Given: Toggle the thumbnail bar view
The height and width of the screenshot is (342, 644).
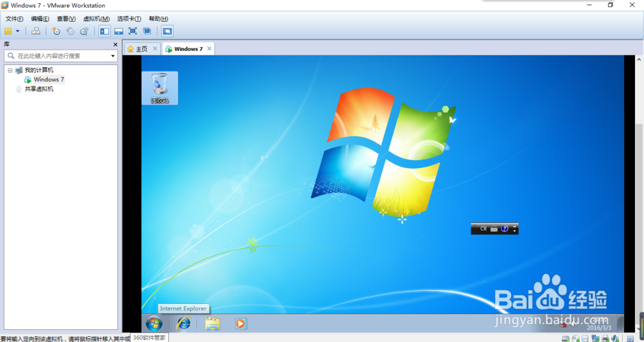Looking at the screenshot, I should pos(118,31).
